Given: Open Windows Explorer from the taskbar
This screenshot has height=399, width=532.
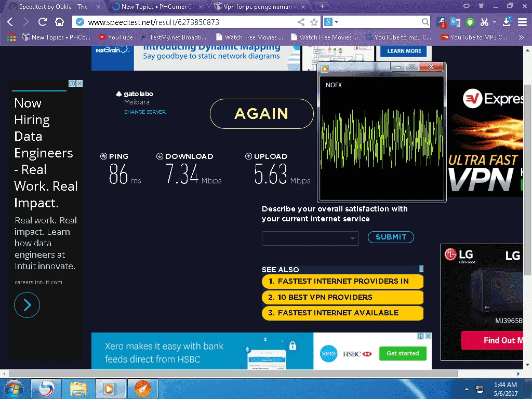Looking at the screenshot, I should [x=78, y=389].
